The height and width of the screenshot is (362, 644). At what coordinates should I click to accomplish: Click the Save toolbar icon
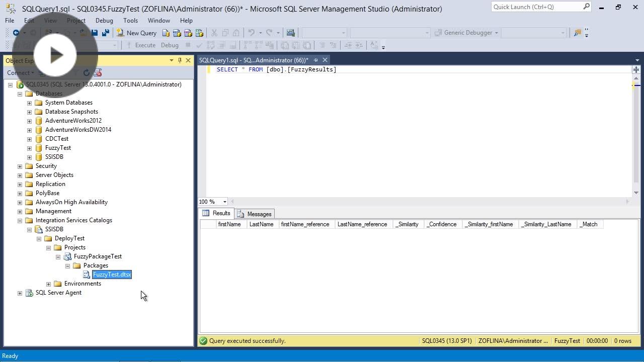point(95,33)
